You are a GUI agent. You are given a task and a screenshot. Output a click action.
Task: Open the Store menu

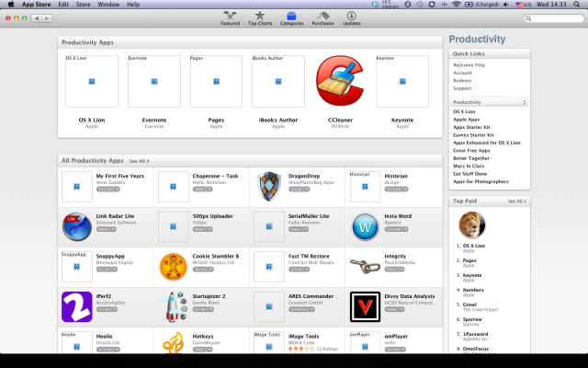tap(83, 5)
